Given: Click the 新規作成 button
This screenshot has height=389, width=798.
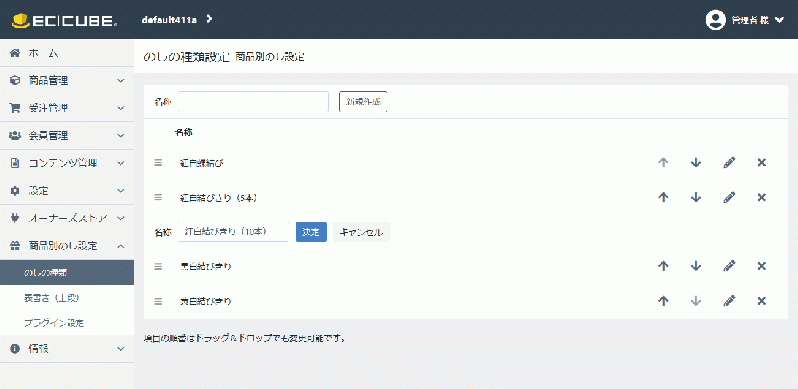Looking at the screenshot, I should click(x=363, y=102).
